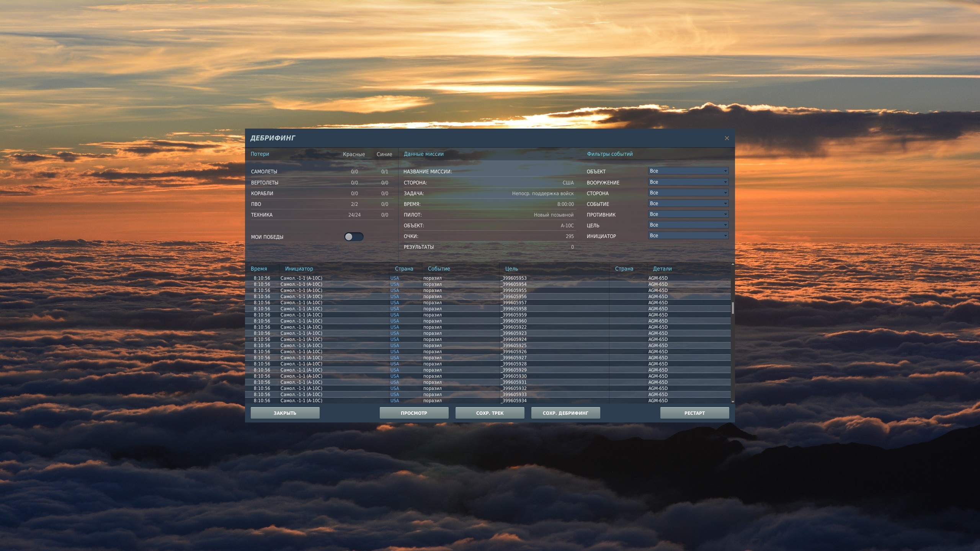Select event row with target _399605934
The height and width of the screenshot is (551, 980).
coord(488,401)
